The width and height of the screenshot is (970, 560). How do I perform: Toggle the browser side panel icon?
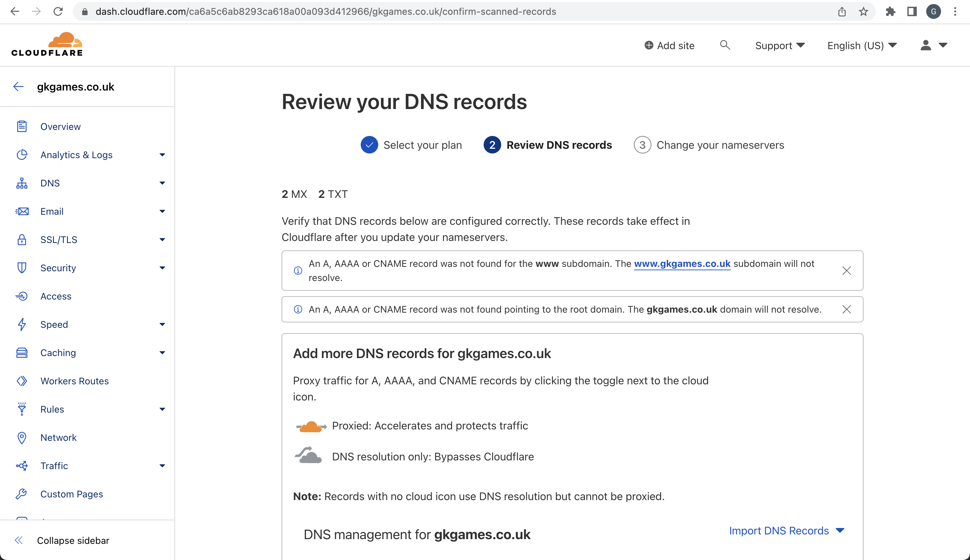click(x=912, y=11)
